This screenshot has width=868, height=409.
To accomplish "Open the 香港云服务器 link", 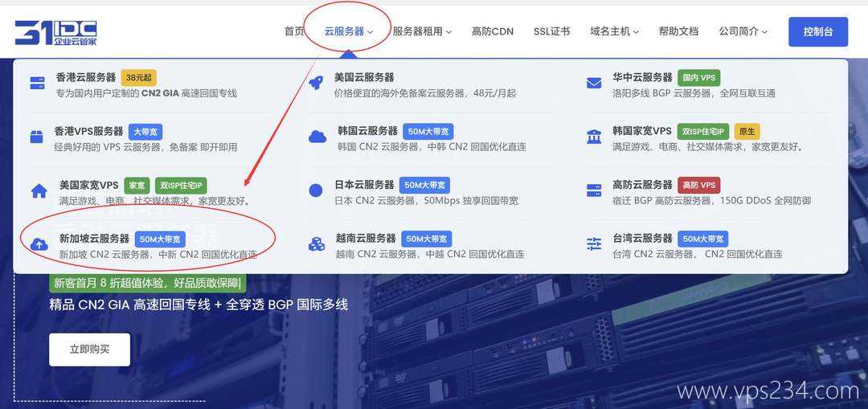I will coord(86,77).
